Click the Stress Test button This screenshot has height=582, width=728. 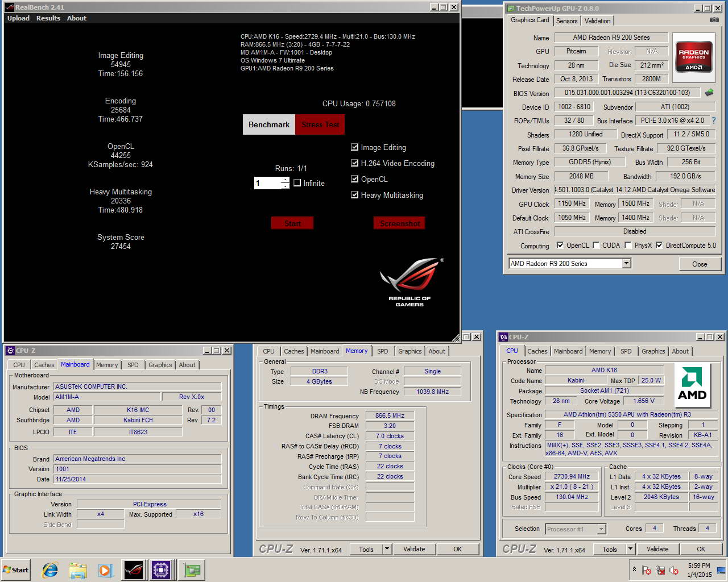[x=320, y=124]
